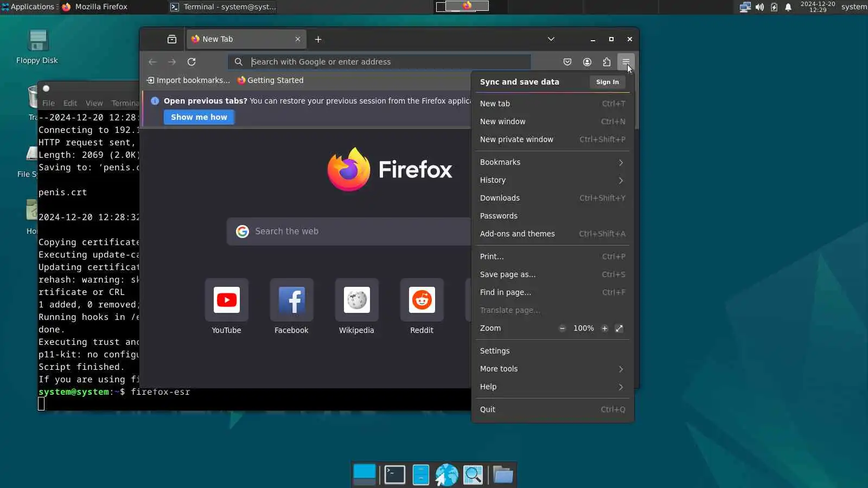Viewport: 868px width, 488px height.
Task: Click the Import bookmarks toolbar item
Action: [x=188, y=80]
